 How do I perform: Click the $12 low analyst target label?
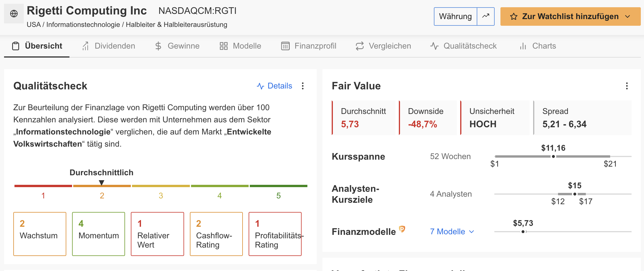pos(558,202)
